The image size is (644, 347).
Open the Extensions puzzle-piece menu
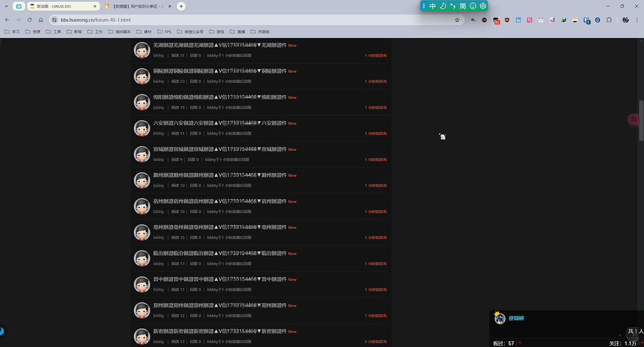point(609,19)
